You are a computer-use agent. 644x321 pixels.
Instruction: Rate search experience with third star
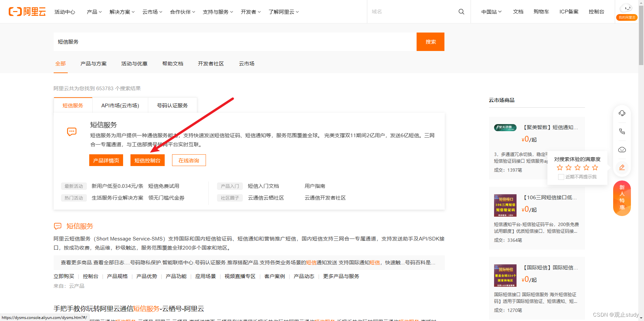click(578, 167)
